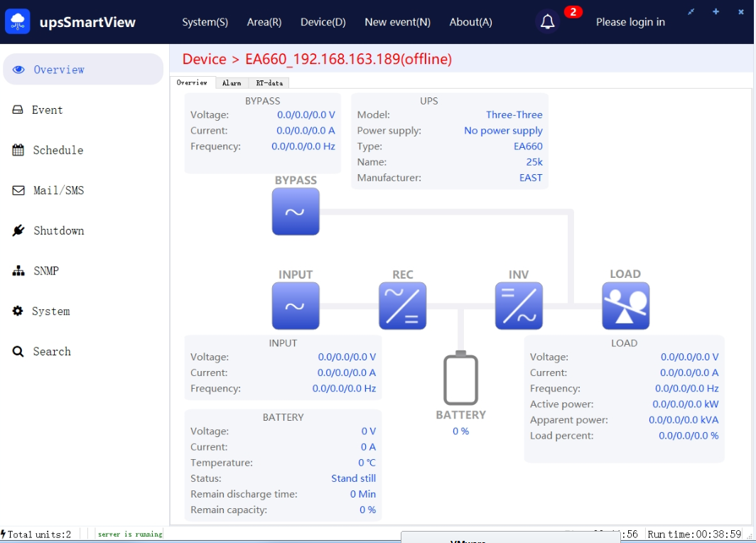Click the BATTERY symbol in the diagram
The width and height of the screenshot is (756, 543).
click(460, 381)
